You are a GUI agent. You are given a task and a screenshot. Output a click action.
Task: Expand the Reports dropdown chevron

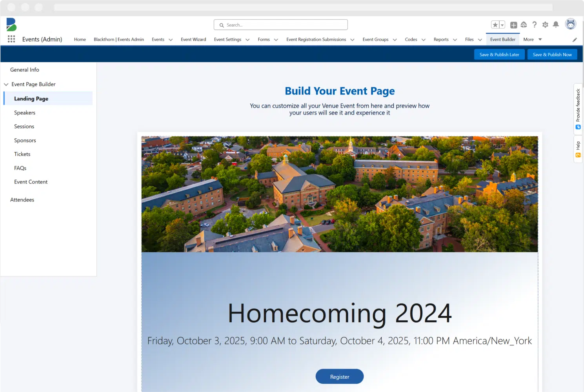tap(455, 40)
